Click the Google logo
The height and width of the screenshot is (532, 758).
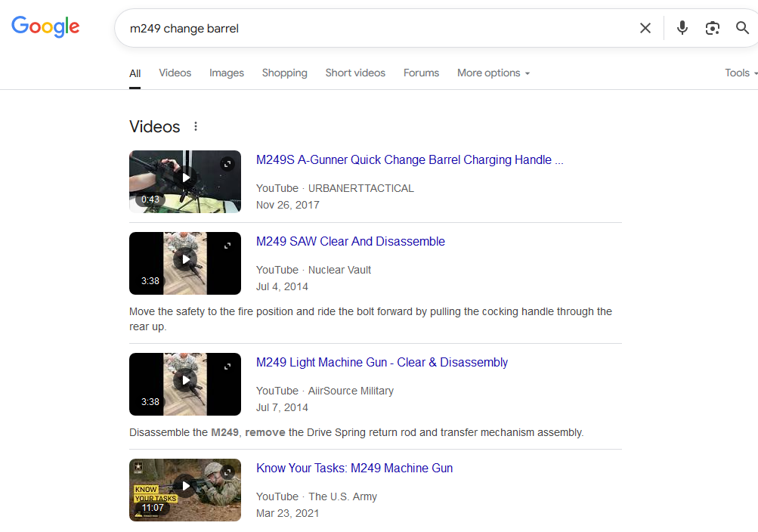45,26
